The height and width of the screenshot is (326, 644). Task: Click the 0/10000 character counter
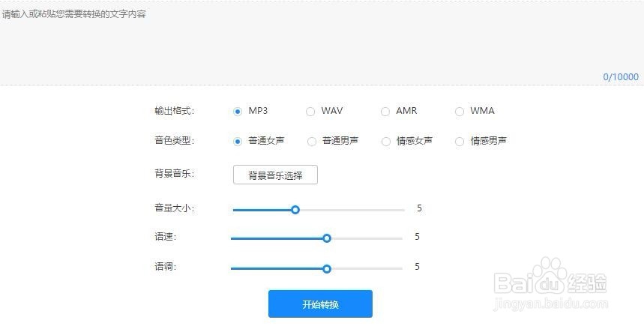click(621, 76)
